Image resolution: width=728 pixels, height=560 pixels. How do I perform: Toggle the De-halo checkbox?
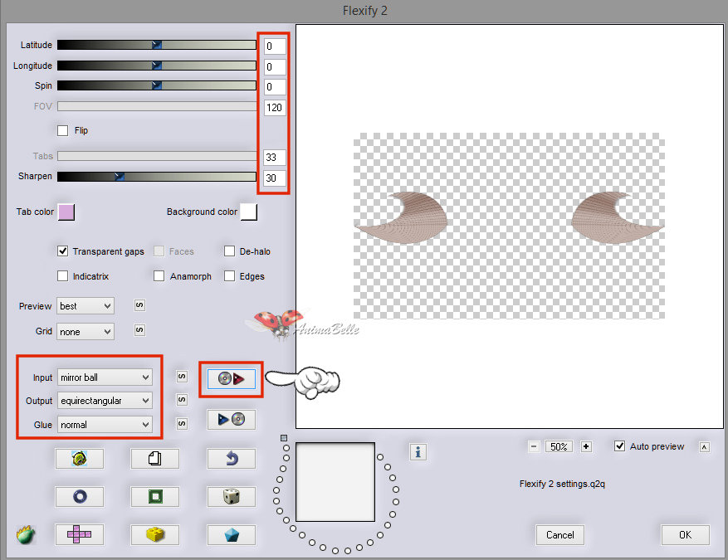[x=229, y=251]
